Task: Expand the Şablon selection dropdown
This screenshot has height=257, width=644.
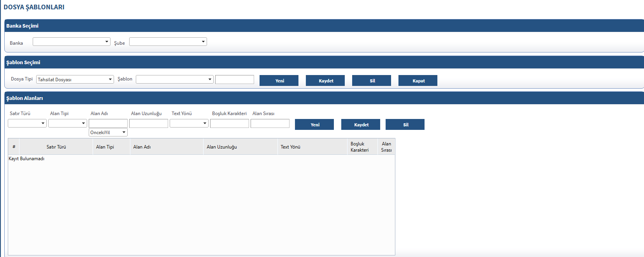Action: pyautogui.click(x=174, y=79)
